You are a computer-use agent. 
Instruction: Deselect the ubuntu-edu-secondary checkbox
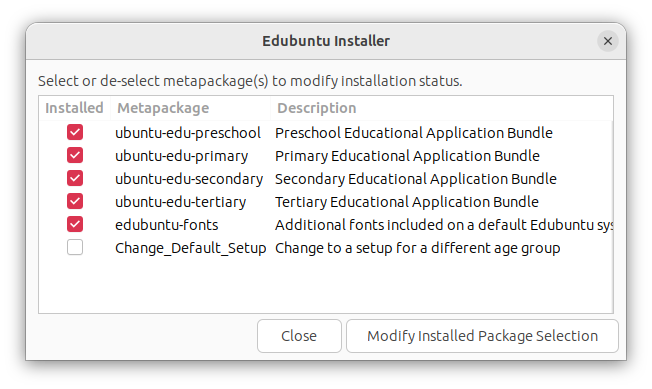click(75, 179)
